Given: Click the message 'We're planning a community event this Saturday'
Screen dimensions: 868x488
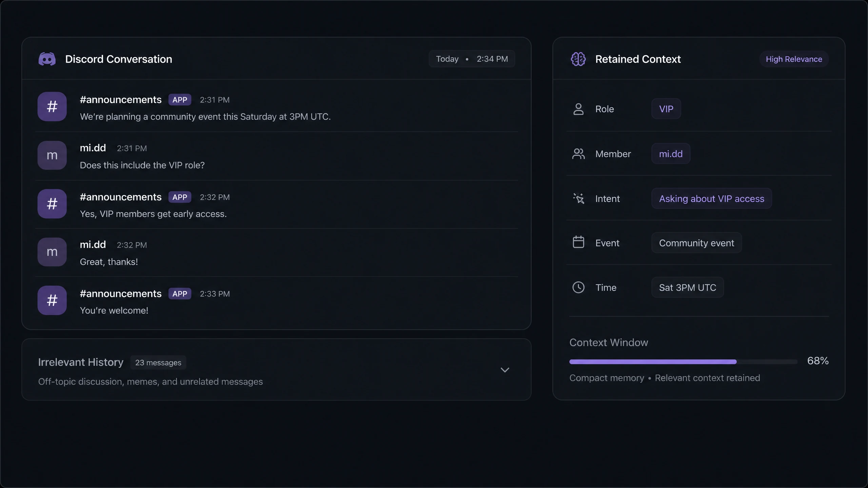Looking at the screenshot, I should (205, 117).
